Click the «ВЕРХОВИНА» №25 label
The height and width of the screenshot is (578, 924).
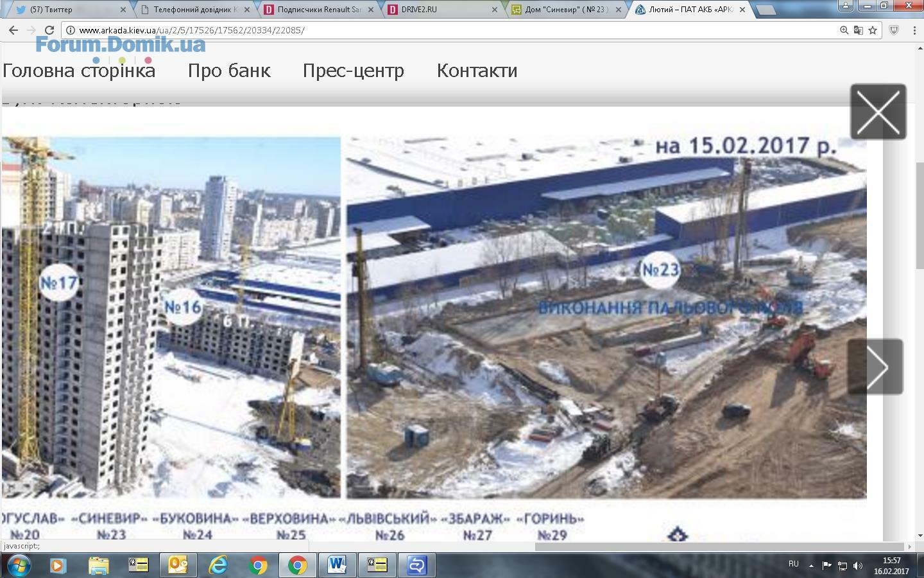click(289, 526)
